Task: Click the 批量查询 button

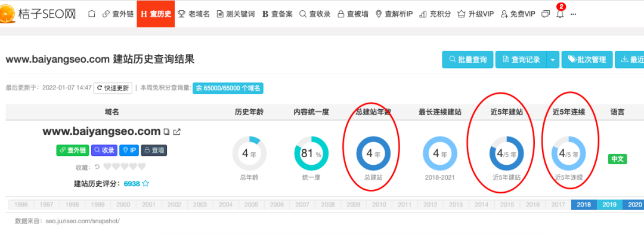Action: [467, 60]
